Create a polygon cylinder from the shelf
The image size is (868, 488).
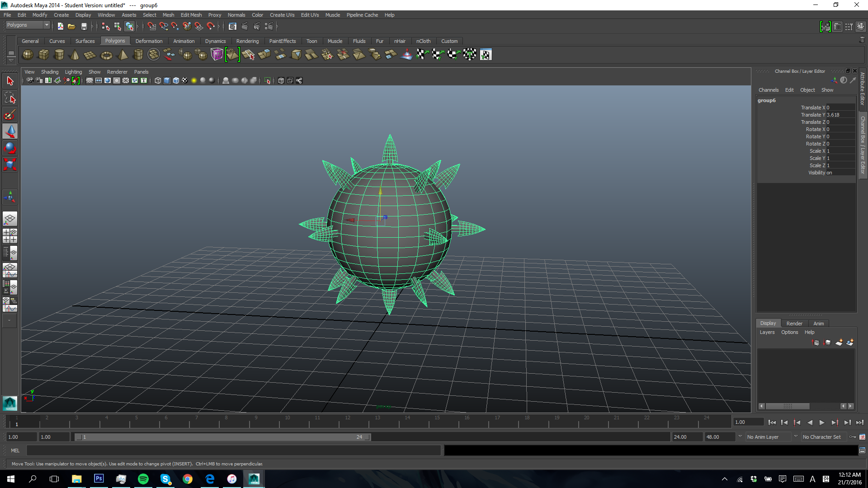(59, 55)
